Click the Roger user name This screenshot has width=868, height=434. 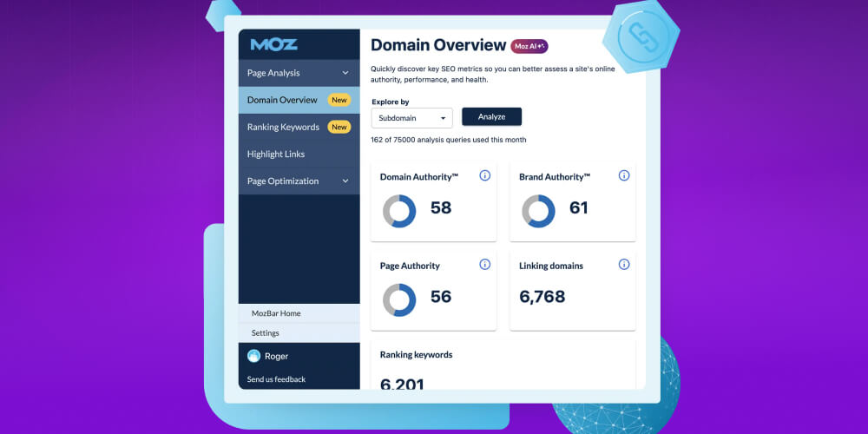click(276, 357)
